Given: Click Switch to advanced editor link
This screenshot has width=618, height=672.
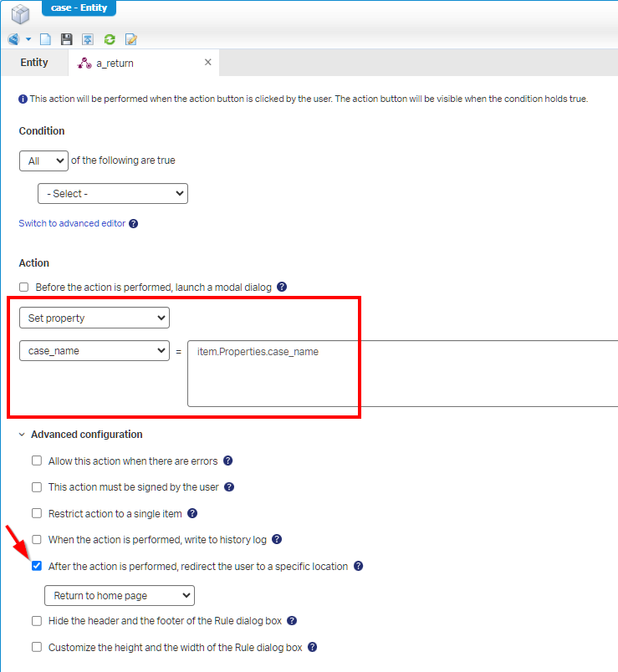Looking at the screenshot, I should (72, 223).
